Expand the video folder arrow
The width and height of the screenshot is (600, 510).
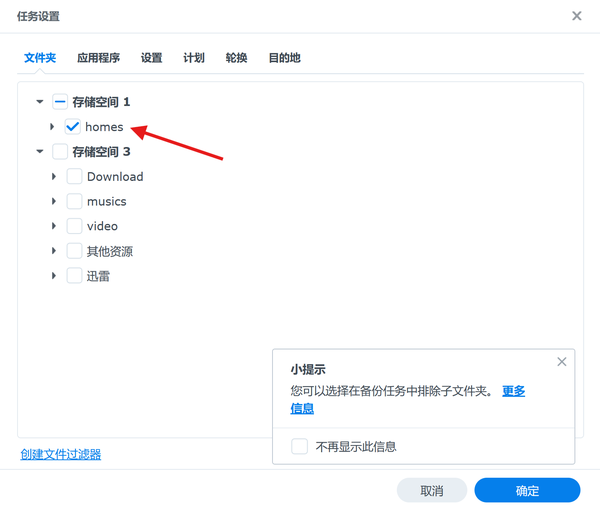54,226
